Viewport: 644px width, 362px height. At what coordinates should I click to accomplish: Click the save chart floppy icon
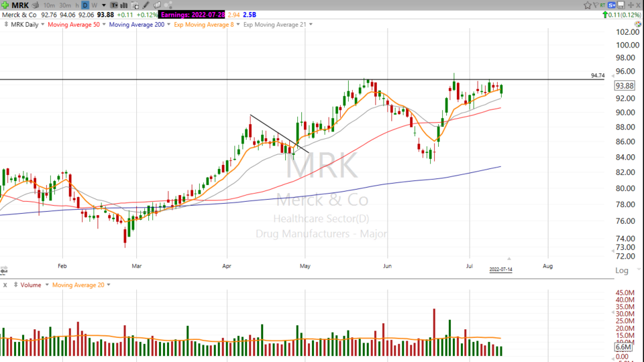coord(621,5)
